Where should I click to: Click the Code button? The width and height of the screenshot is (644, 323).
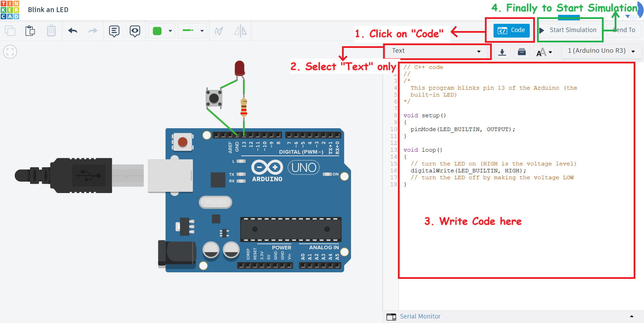(x=511, y=30)
